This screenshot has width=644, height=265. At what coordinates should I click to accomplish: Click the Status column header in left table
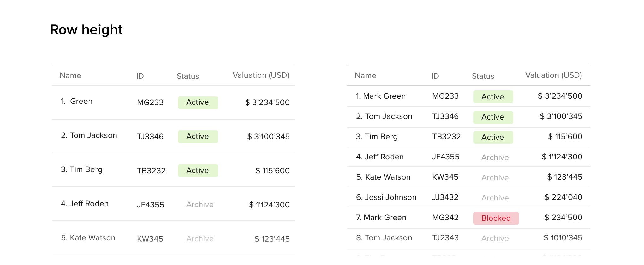pos(188,76)
